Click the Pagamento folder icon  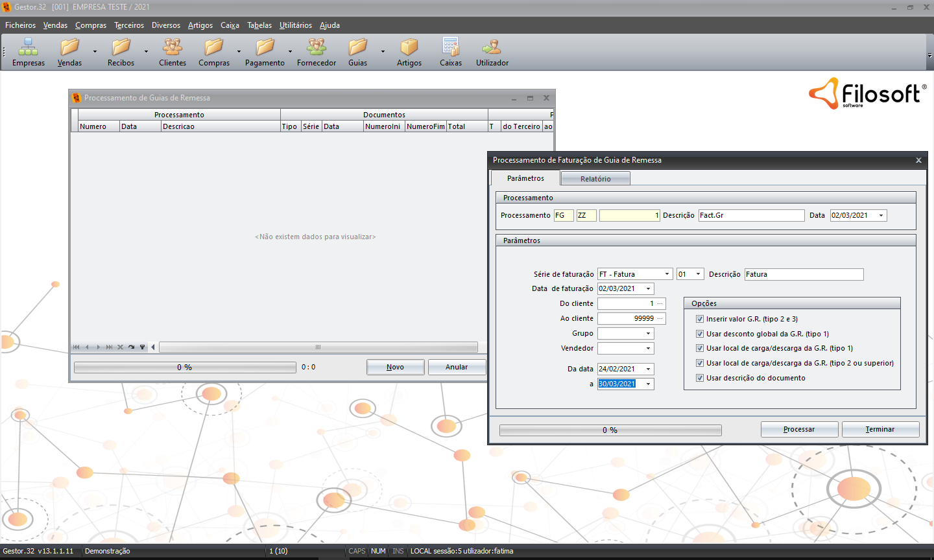point(265,47)
